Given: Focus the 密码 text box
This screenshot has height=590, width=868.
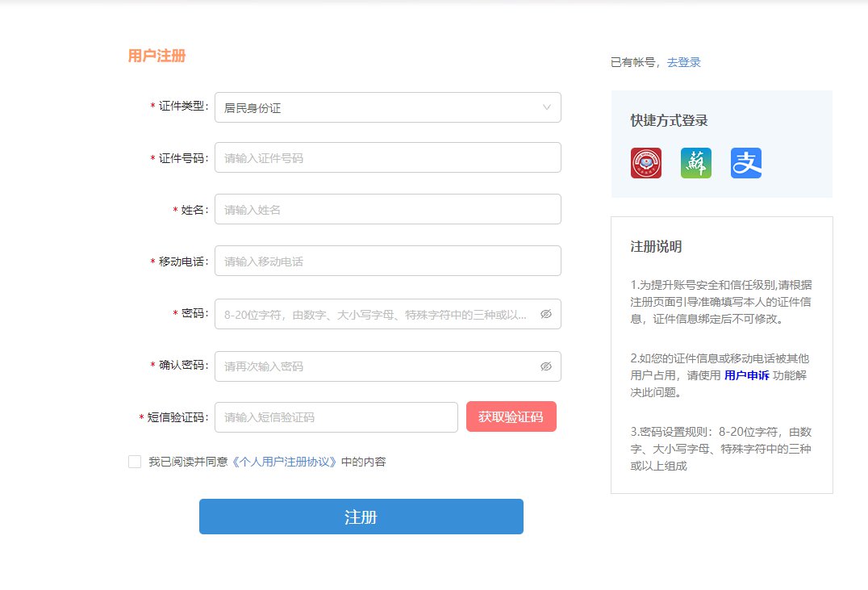Looking at the screenshot, I should (x=375, y=315).
